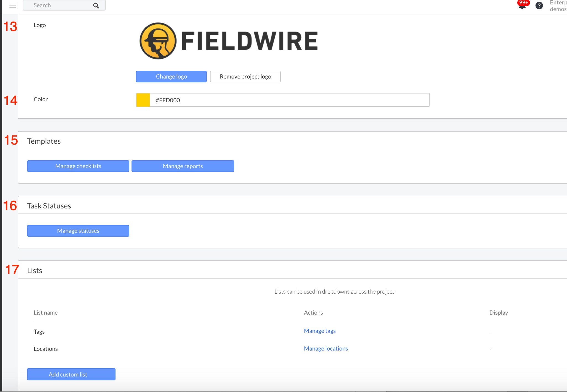This screenshot has width=567, height=392.
Task: Open the hamburger menu icon
Action: pyautogui.click(x=13, y=5)
